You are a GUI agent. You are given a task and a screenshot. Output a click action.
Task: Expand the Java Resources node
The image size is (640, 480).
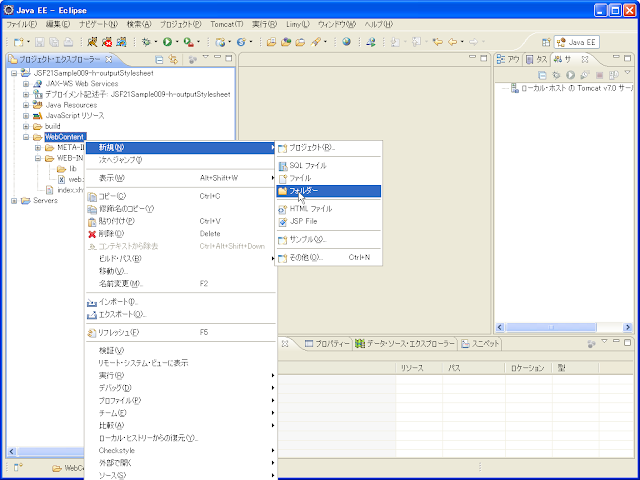[26, 105]
